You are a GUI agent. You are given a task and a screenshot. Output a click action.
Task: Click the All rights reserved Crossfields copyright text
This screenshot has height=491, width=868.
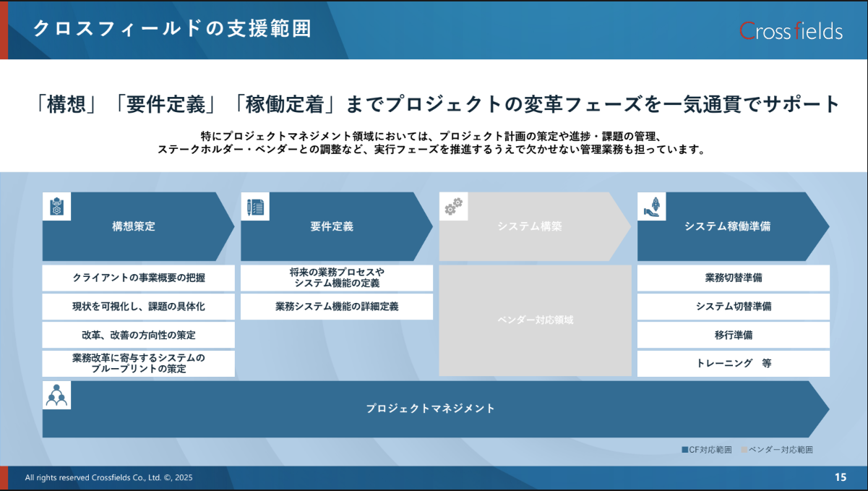109,478
